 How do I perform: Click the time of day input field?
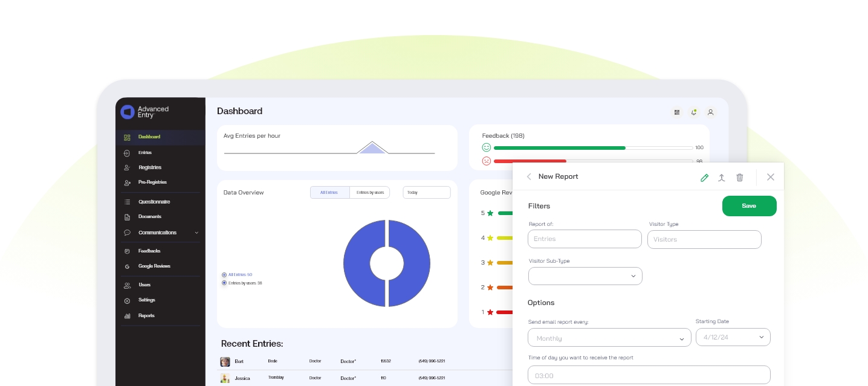tap(649, 375)
